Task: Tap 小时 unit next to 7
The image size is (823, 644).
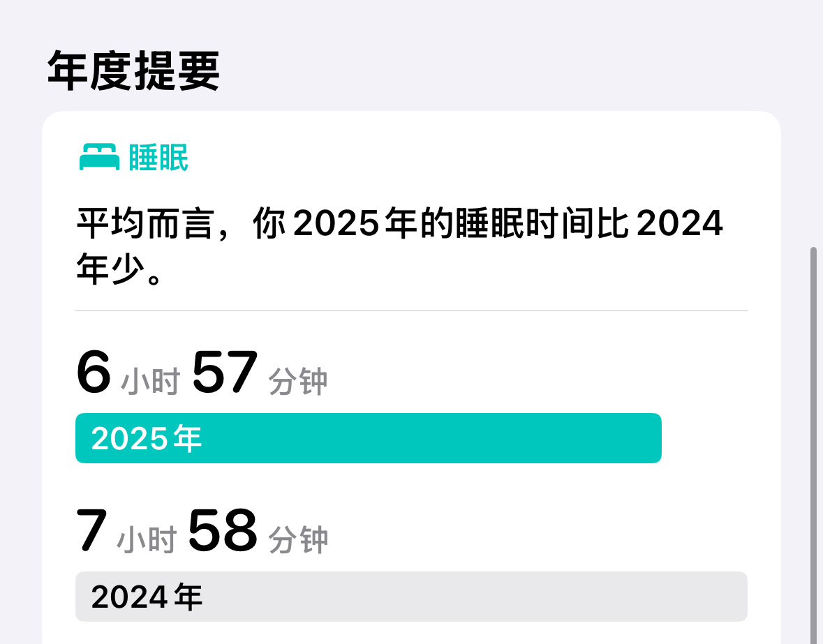Action: pos(147,539)
